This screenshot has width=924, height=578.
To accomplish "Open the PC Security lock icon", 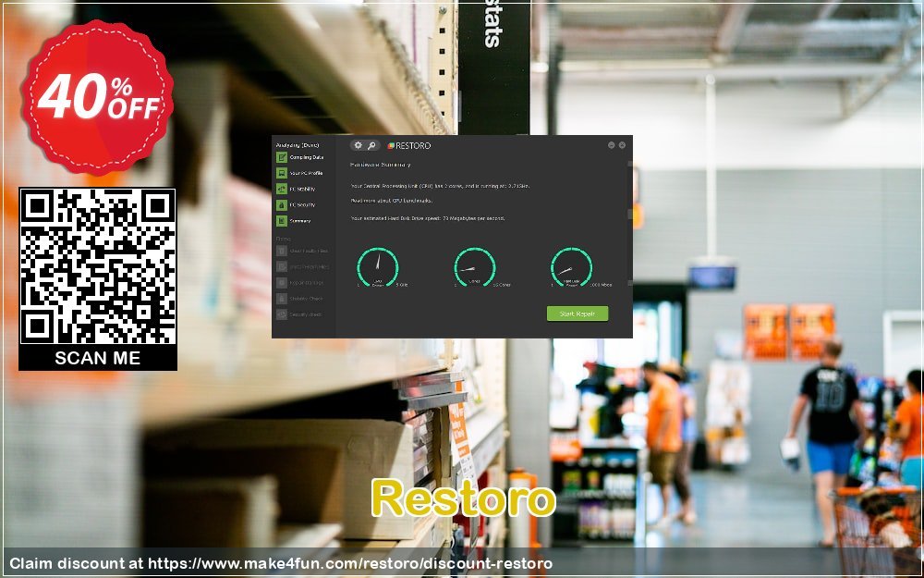I will click(x=282, y=205).
